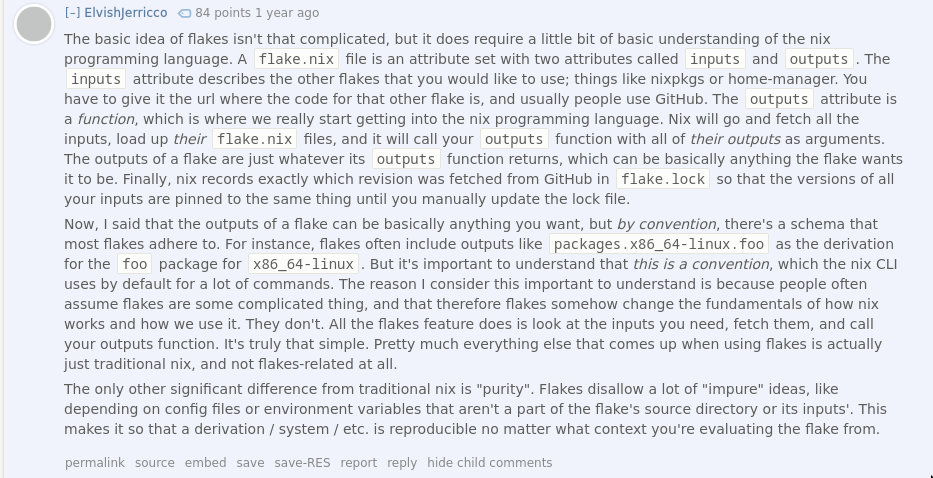Open the ElvishJerricco user profile link
Screen dimensions: 933x478
point(126,13)
